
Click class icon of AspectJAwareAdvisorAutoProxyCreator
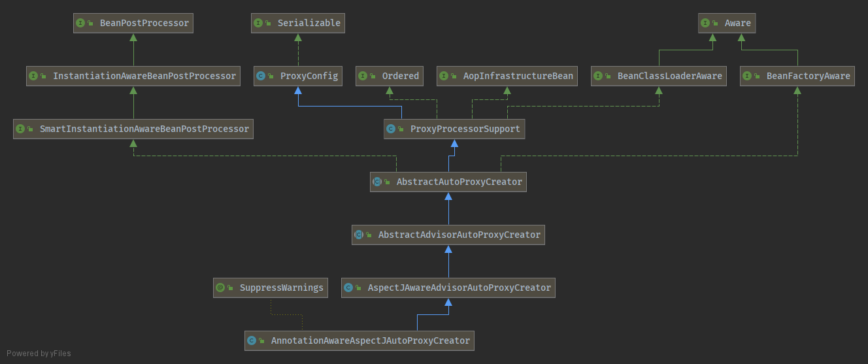point(349,288)
